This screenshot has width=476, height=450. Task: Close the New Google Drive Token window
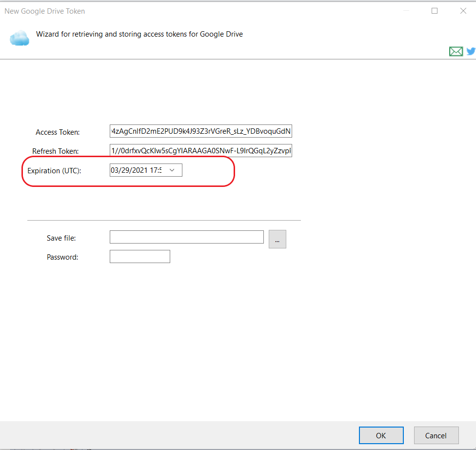(463, 11)
